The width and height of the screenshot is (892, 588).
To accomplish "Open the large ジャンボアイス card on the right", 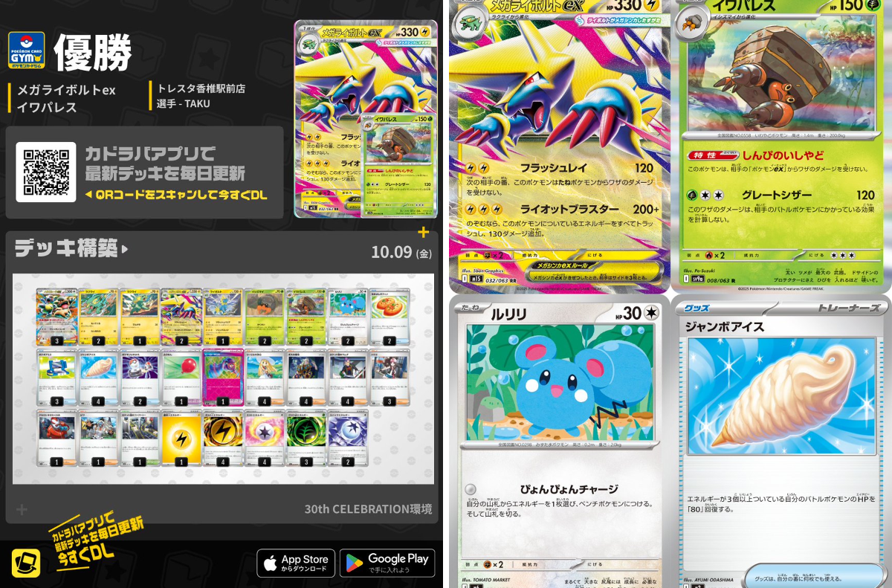I will point(782,443).
